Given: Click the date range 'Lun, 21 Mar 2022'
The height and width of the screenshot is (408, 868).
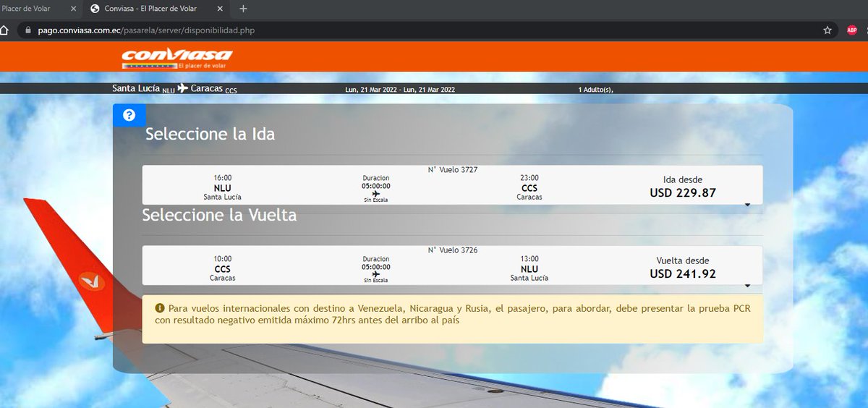Looking at the screenshot, I should pos(400,90).
